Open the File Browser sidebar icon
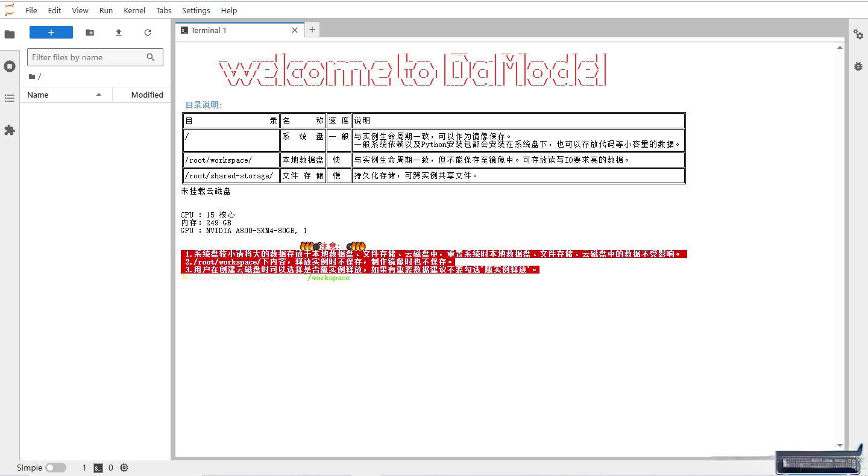Viewport: 868px width, 476px height. 10,34
